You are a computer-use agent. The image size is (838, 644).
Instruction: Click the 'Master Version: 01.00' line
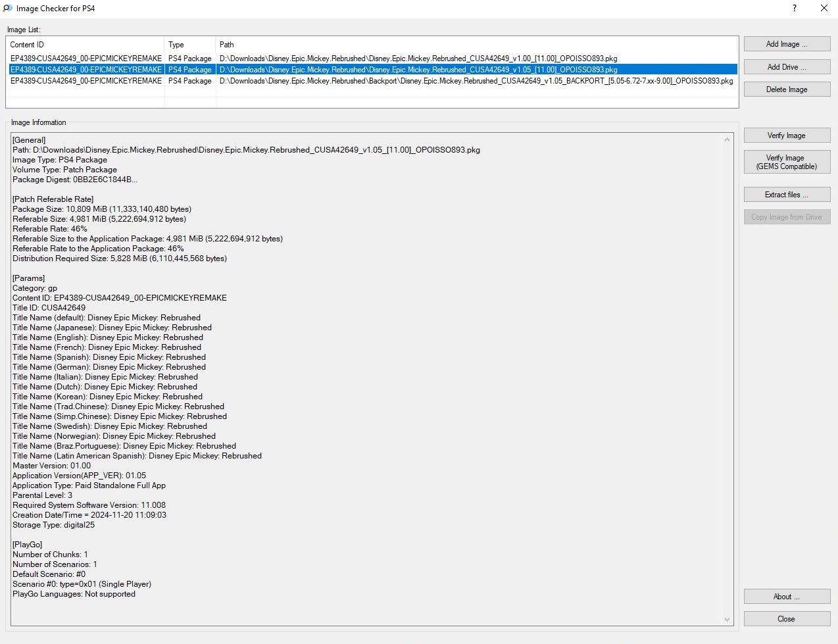click(x=52, y=466)
